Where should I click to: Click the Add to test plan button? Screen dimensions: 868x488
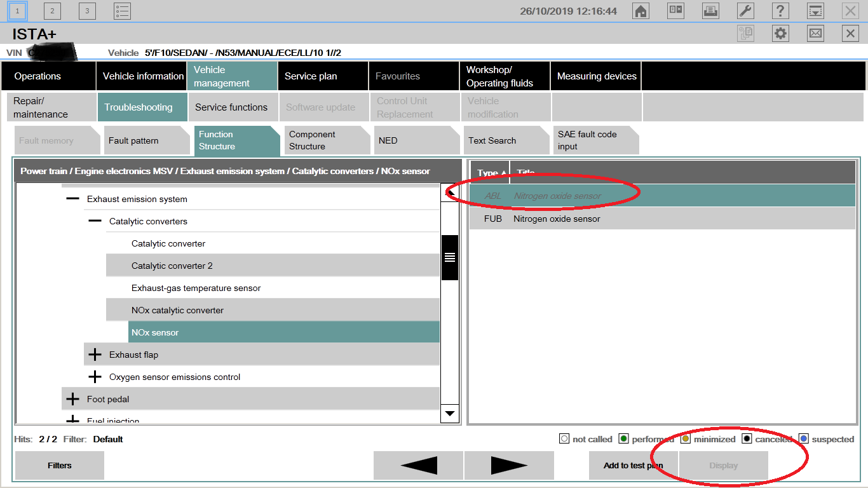click(633, 466)
